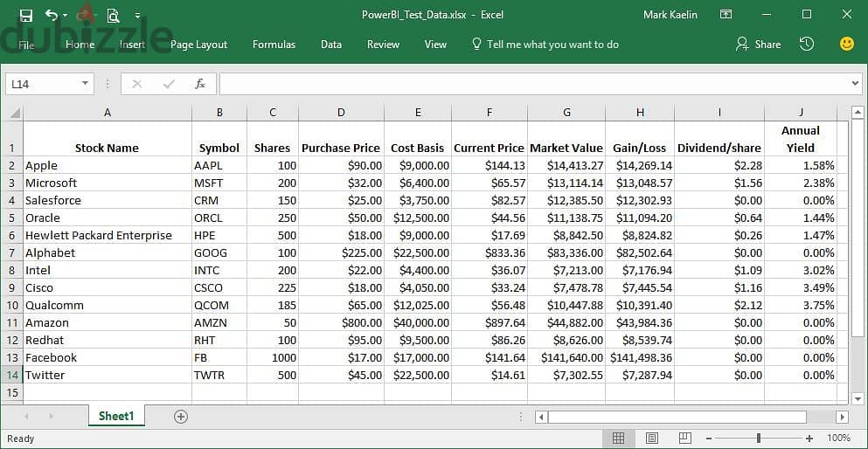Select the 1000 shares cell
The height and width of the screenshot is (449, 868).
[273, 358]
